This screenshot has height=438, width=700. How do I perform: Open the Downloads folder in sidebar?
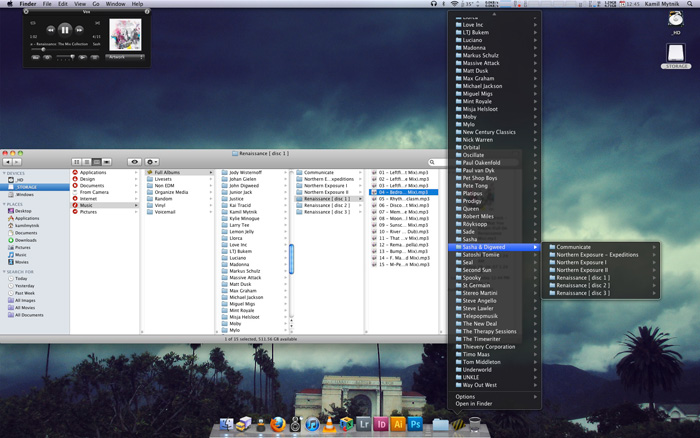(26, 240)
